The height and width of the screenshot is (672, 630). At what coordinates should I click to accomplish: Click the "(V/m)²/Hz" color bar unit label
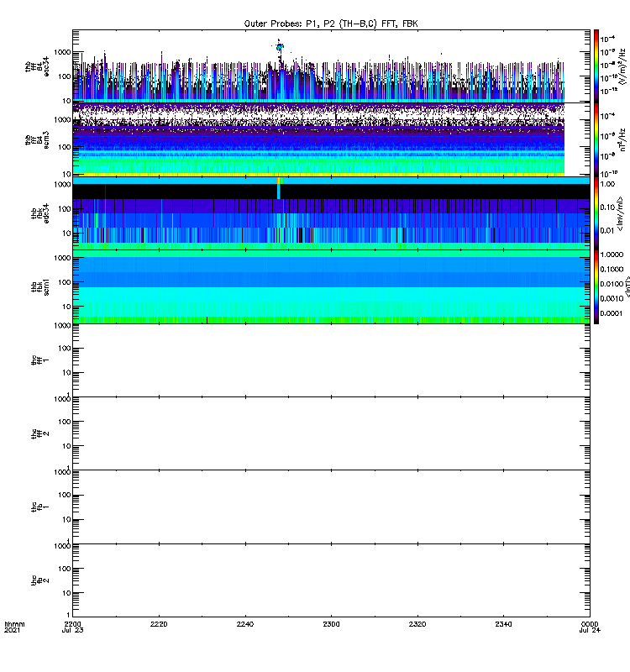(622, 66)
